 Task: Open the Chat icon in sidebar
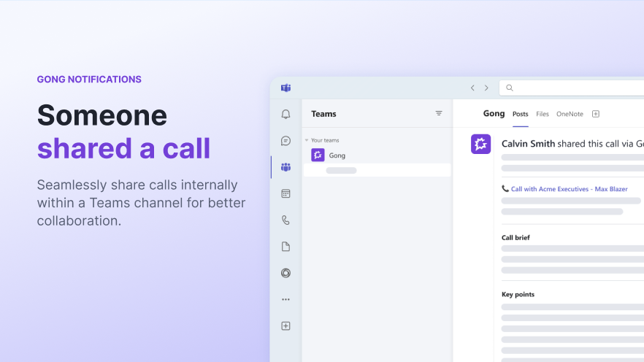pyautogui.click(x=285, y=141)
